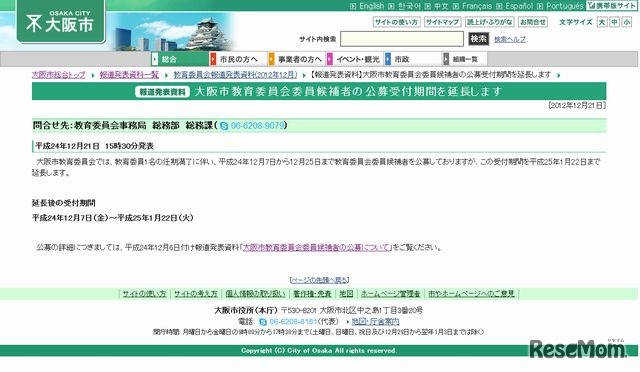Click the date [2012年12月21日]

point(577,105)
